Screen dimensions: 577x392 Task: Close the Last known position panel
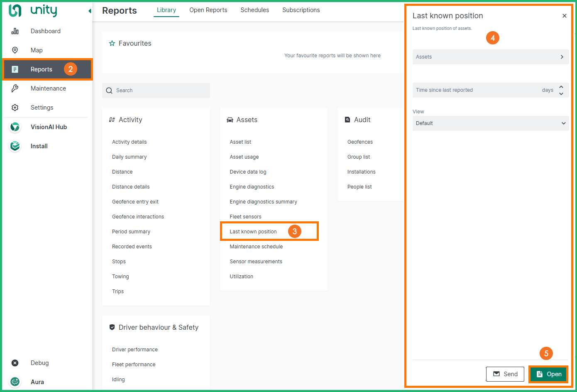[x=564, y=16]
